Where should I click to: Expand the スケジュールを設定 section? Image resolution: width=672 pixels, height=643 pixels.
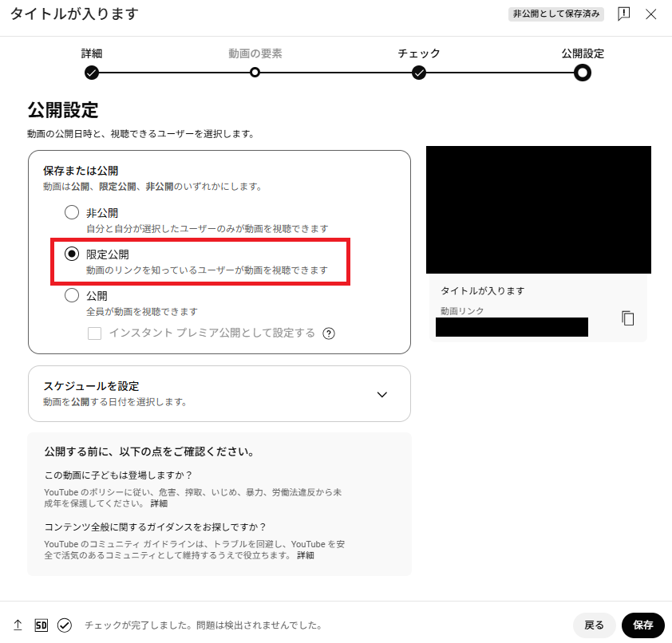coord(382,393)
